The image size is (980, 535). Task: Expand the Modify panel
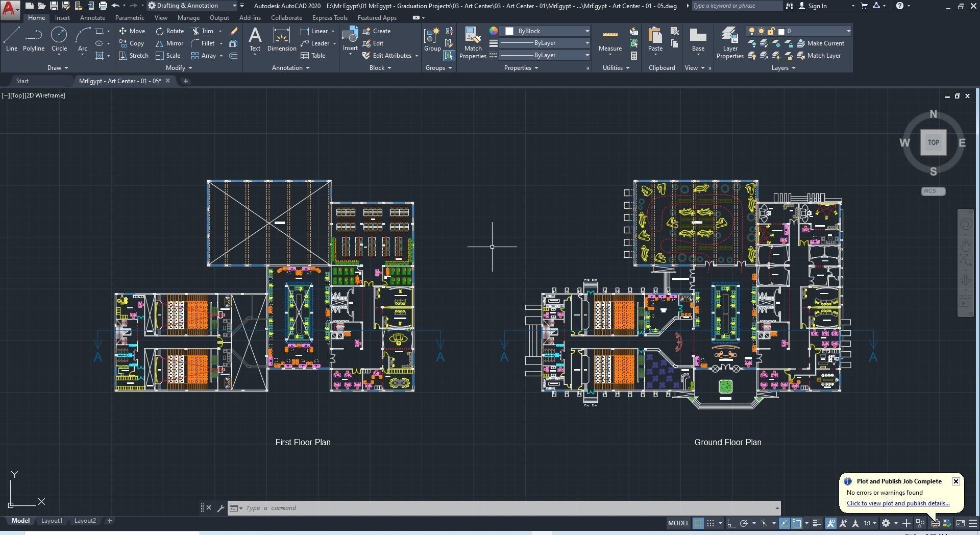coord(179,68)
